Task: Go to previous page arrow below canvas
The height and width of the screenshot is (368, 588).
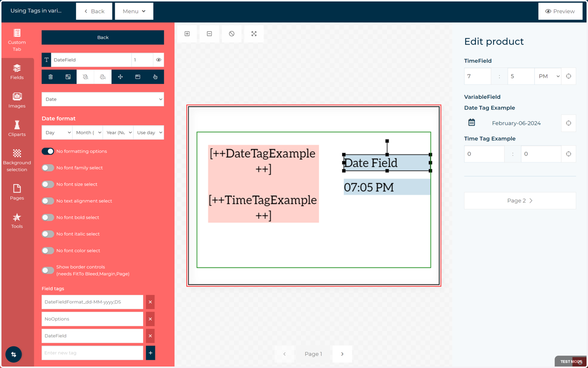Action: pyautogui.click(x=284, y=354)
